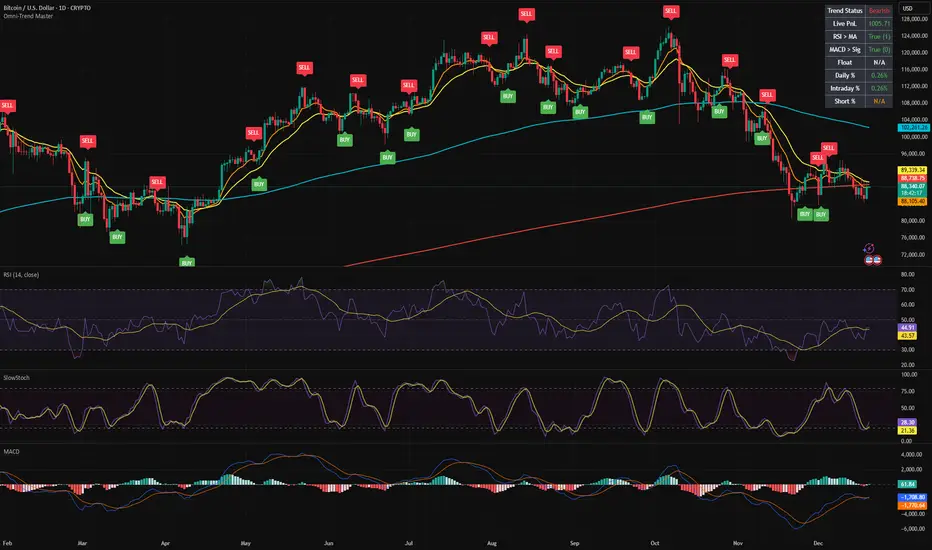Click the RSI MA value label 43.57
Viewport: 932px width, 550px height.
(907, 335)
